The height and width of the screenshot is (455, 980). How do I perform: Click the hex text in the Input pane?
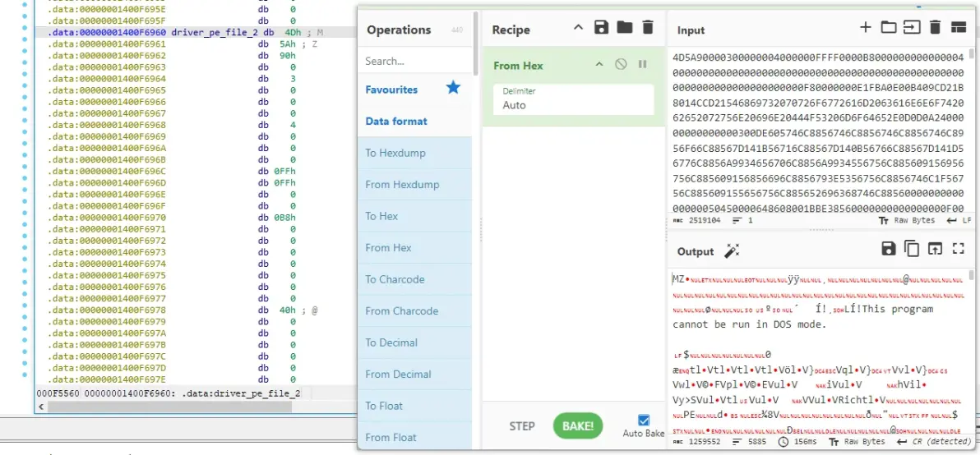point(817,133)
